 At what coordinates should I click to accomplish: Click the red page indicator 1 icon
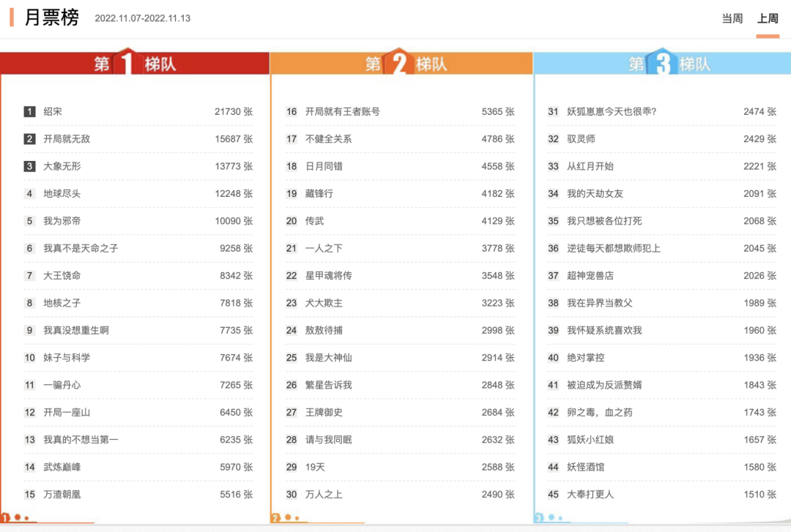[x=6, y=517]
